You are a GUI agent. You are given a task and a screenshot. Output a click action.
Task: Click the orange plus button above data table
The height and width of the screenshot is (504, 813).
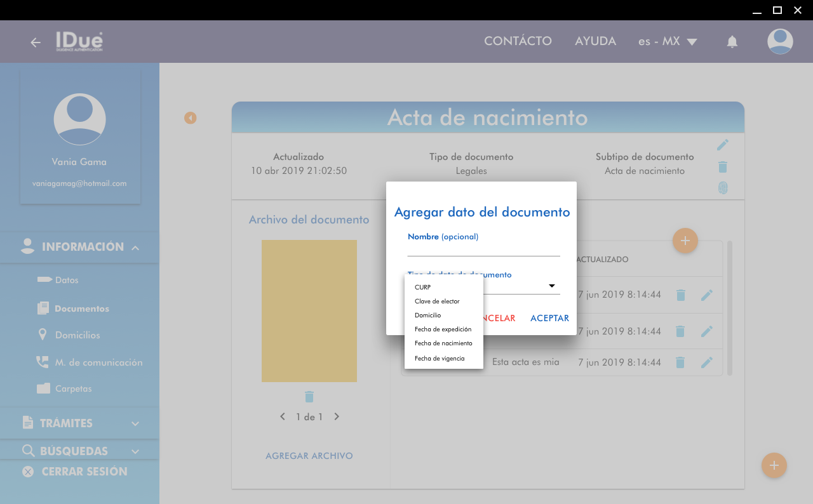[685, 241]
